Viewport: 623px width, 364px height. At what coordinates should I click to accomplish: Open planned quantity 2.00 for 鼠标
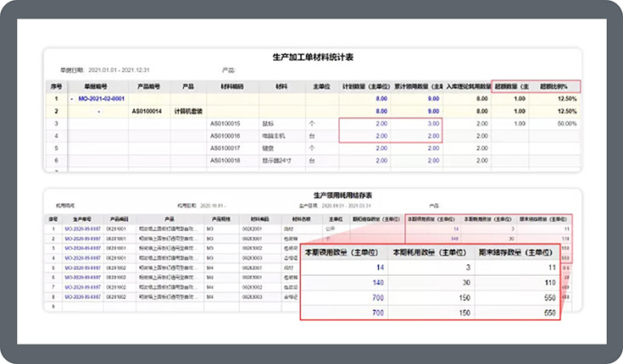pyautogui.click(x=381, y=124)
